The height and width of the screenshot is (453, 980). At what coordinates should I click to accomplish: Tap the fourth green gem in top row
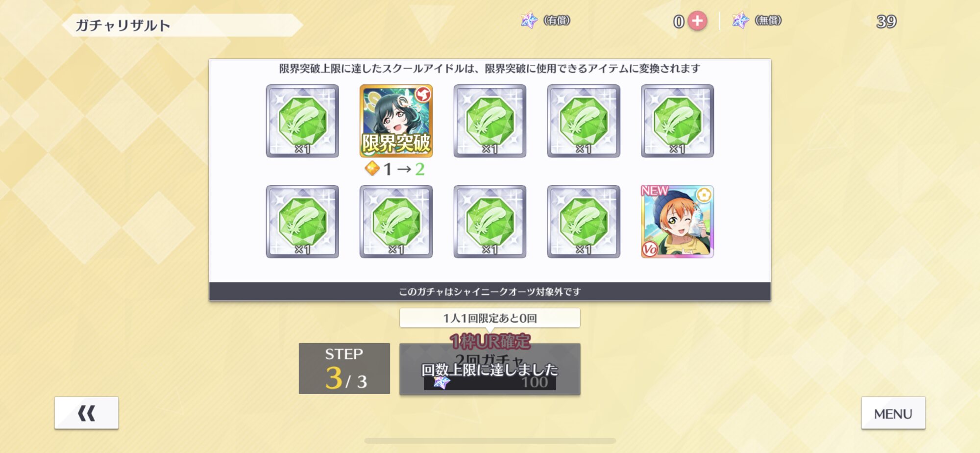pyautogui.click(x=584, y=121)
